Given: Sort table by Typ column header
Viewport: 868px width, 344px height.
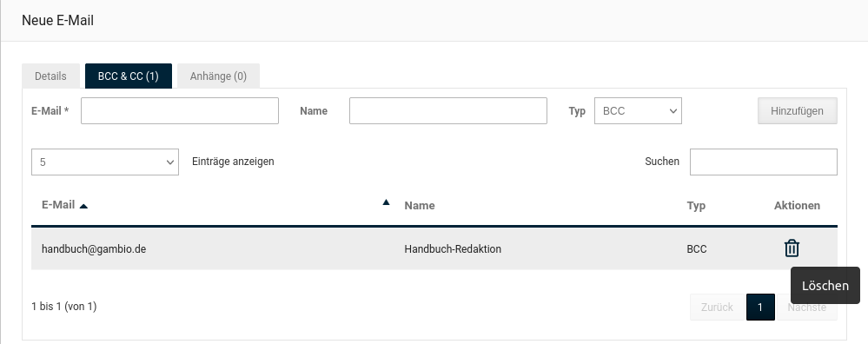Looking at the screenshot, I should 696,206.
